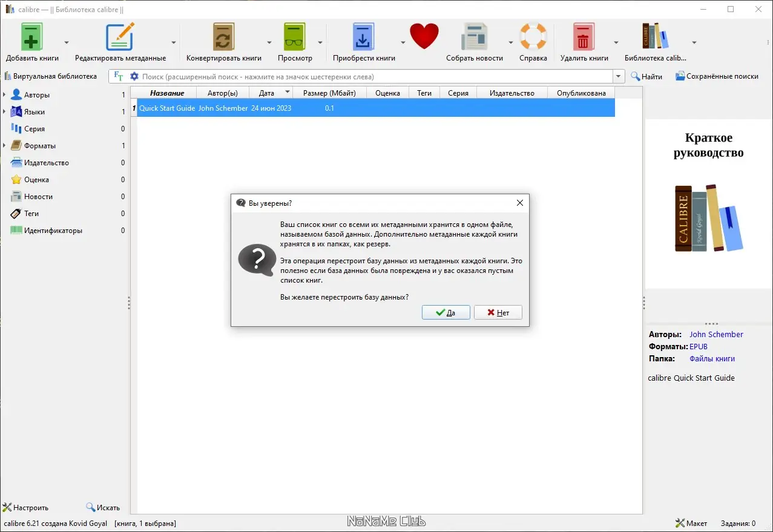Click the question mark dialog icon

click(257, 260)
